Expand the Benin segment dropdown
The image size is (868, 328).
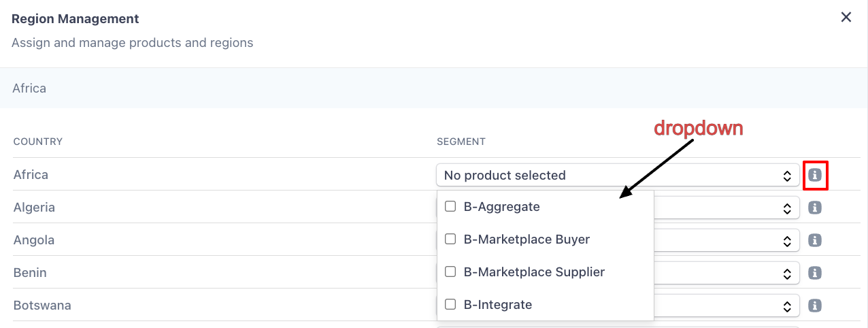727,273
